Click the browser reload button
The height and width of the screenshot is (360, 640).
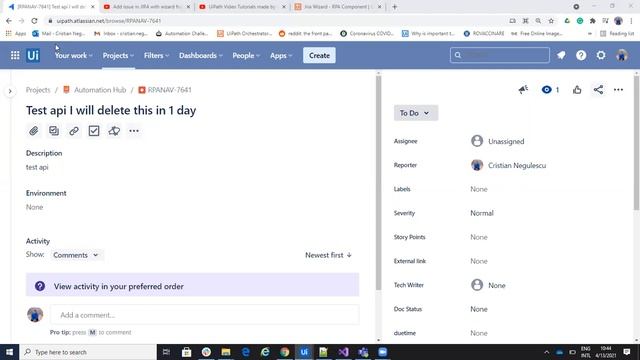[x=34, y=21]
